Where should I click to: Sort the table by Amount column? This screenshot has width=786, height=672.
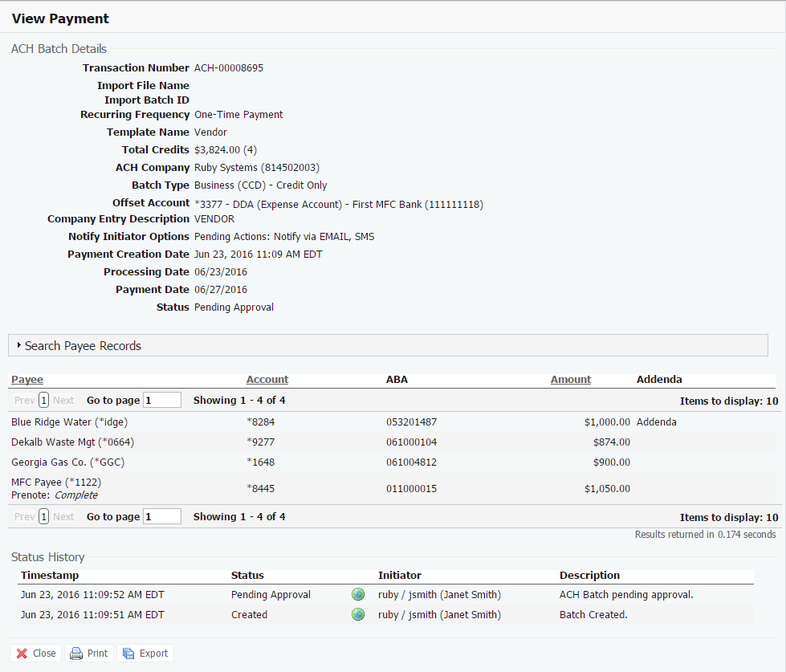pos(571,380)
